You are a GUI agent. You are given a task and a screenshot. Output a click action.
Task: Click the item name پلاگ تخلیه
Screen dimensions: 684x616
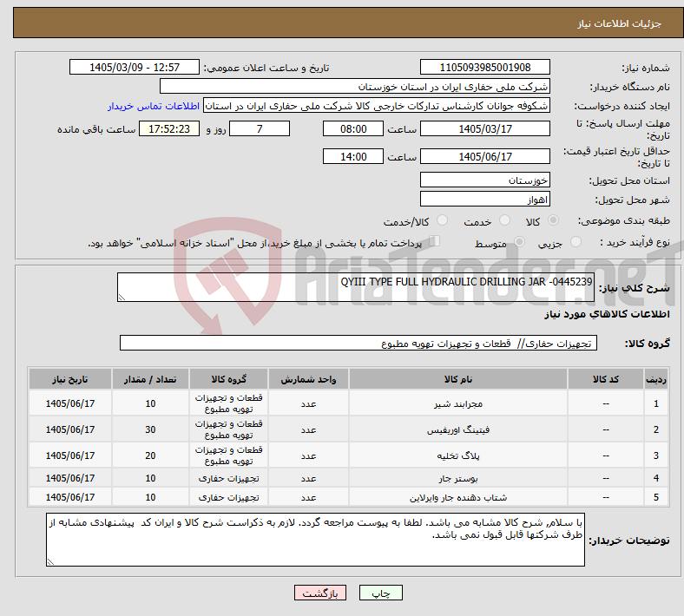tap(458, 455)
